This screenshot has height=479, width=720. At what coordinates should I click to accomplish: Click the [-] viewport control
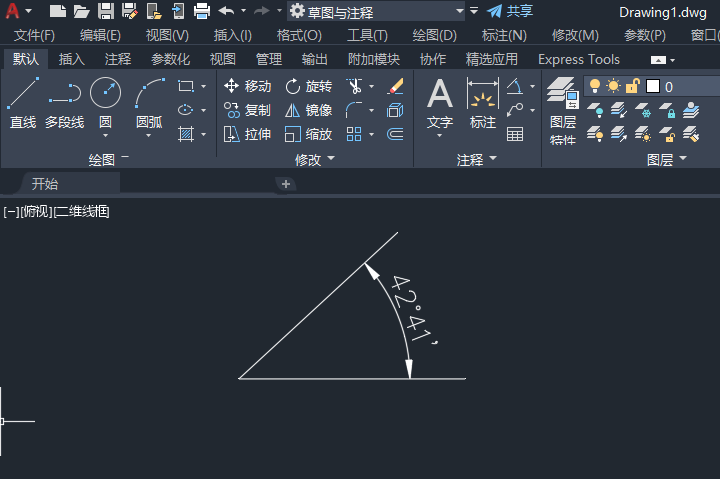click(11, 212)
